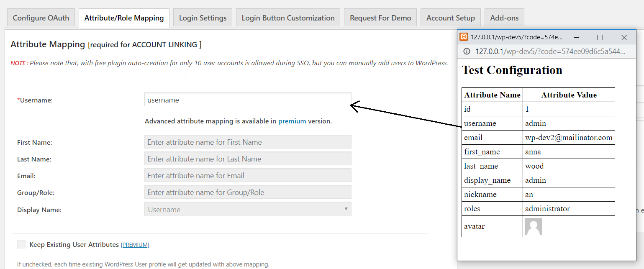Select the Attribute/Role Mapping tab
The image size is (644, 269).
click(124, 18)
